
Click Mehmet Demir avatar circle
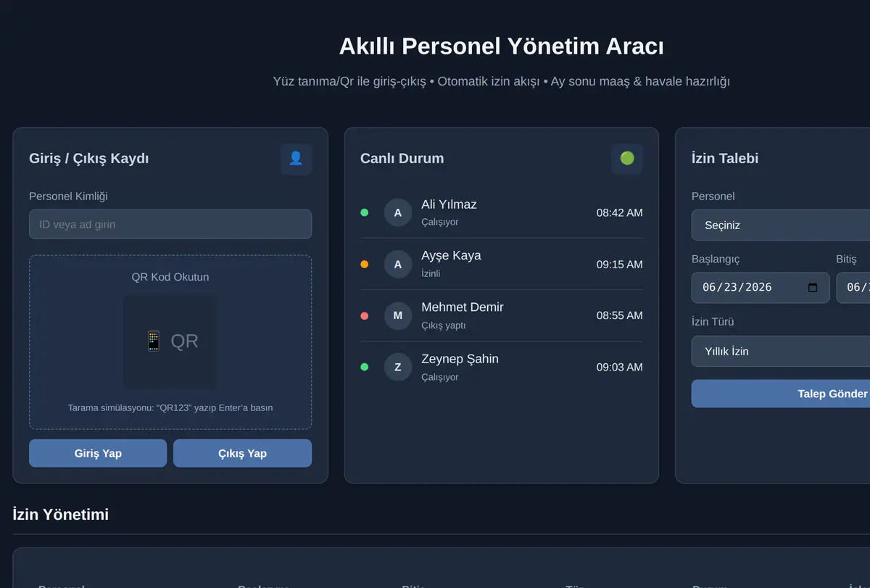(x=398, y=315)
